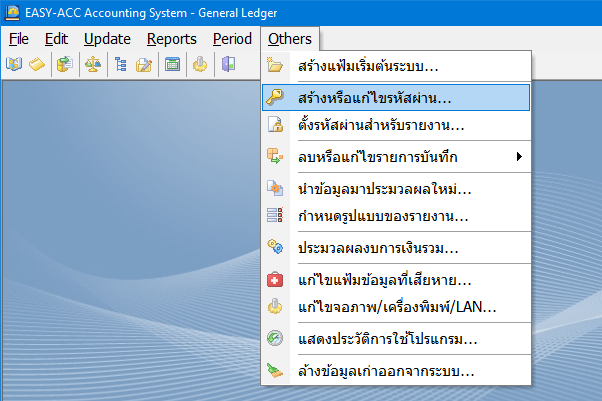Click the database transfer toolbar icon
Screen dimensions: 602x401
point(64,65)
